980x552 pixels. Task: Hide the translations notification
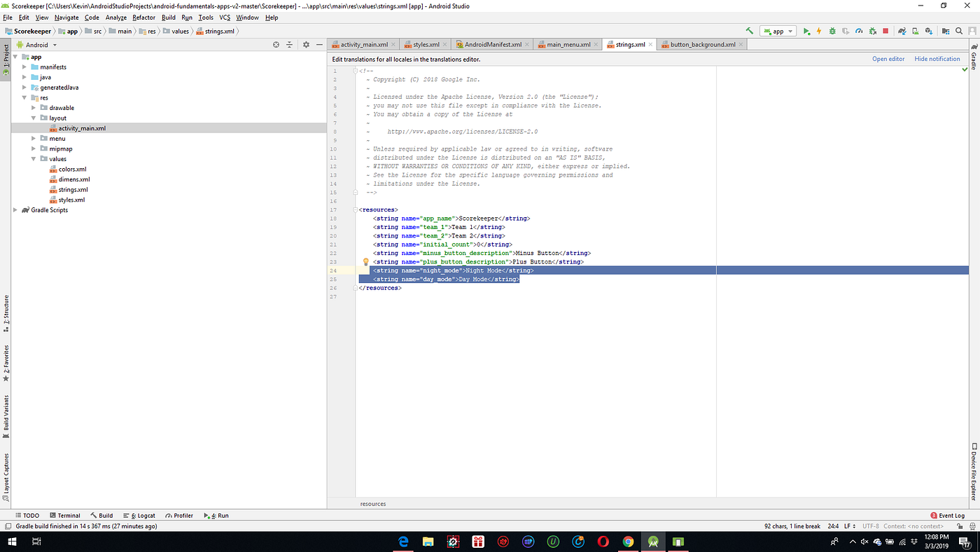pos(937,59)
